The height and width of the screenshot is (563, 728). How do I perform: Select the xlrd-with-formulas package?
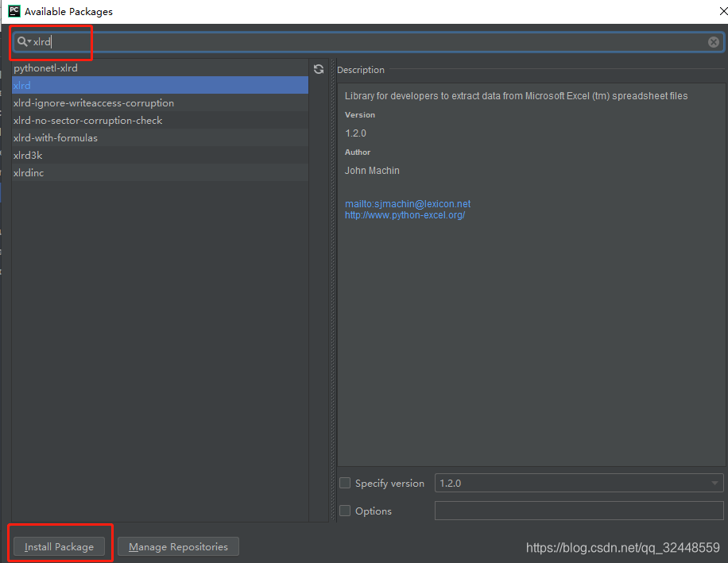160,137
